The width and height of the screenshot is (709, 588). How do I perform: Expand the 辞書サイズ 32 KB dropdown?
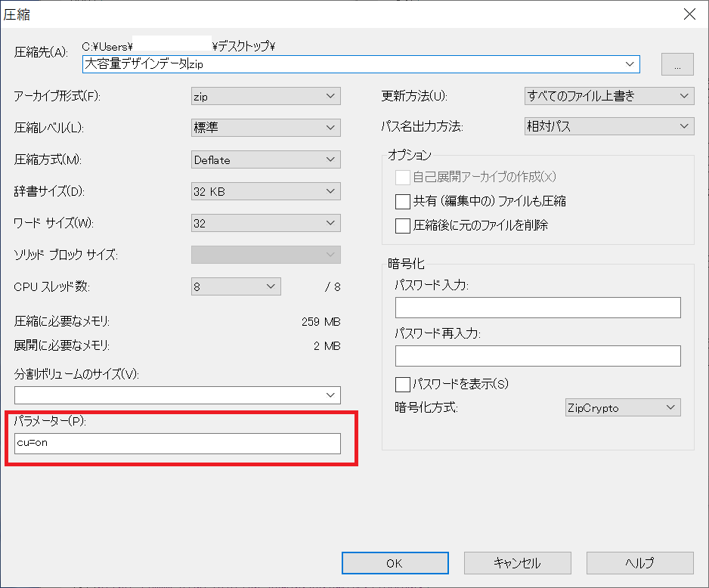(265, 191)
